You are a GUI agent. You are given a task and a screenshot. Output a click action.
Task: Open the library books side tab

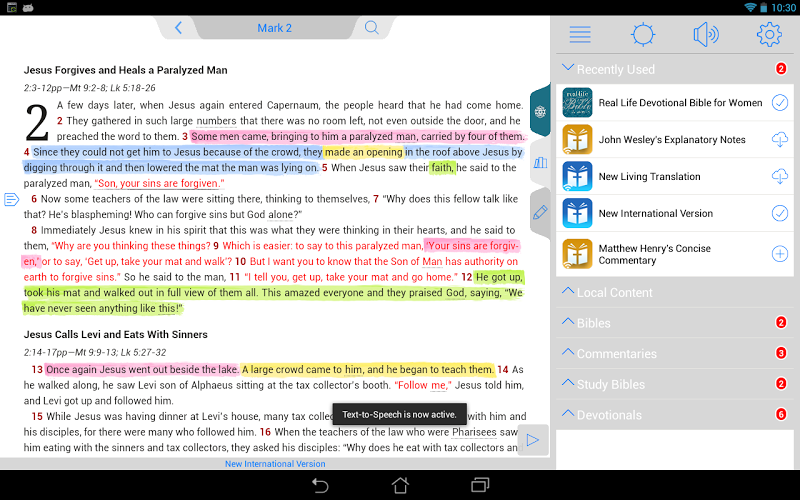540,163
